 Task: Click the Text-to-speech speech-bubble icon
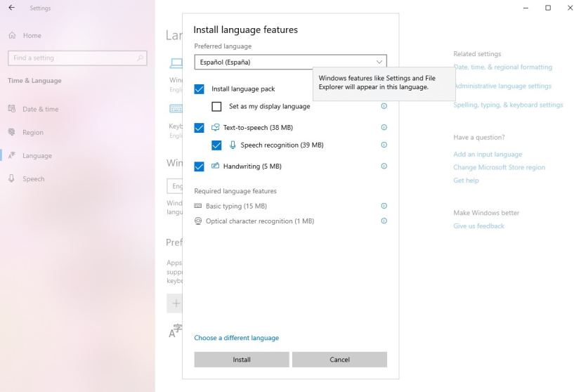pyautogui.click(x=215, y=127)
